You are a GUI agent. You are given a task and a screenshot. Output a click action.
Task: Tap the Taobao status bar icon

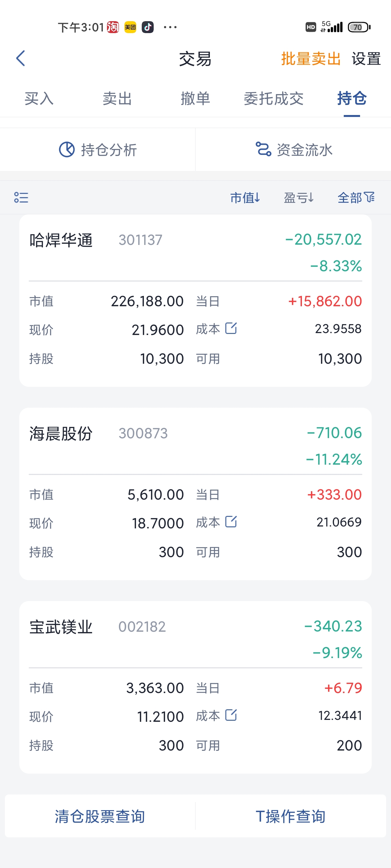pos(113,27)
